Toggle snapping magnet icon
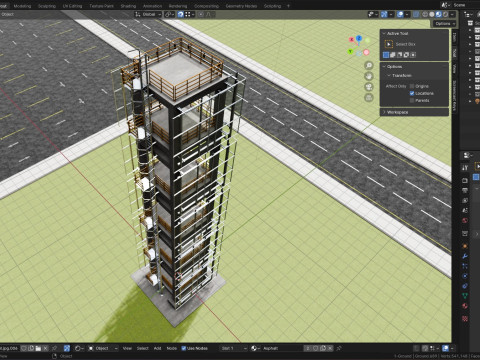Image resolution: width=480 pixels, height=360 pixels. [180, 14]
